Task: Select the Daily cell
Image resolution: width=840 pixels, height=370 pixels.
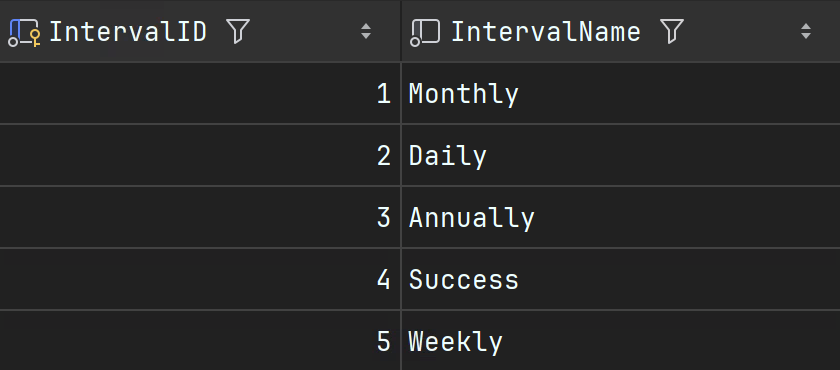Action: tap(621, 156)
